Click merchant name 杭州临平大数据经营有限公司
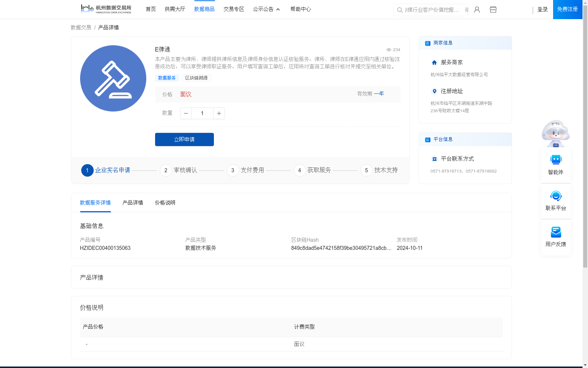The height and width of the screenshot is (368, 588). (459, 75)
